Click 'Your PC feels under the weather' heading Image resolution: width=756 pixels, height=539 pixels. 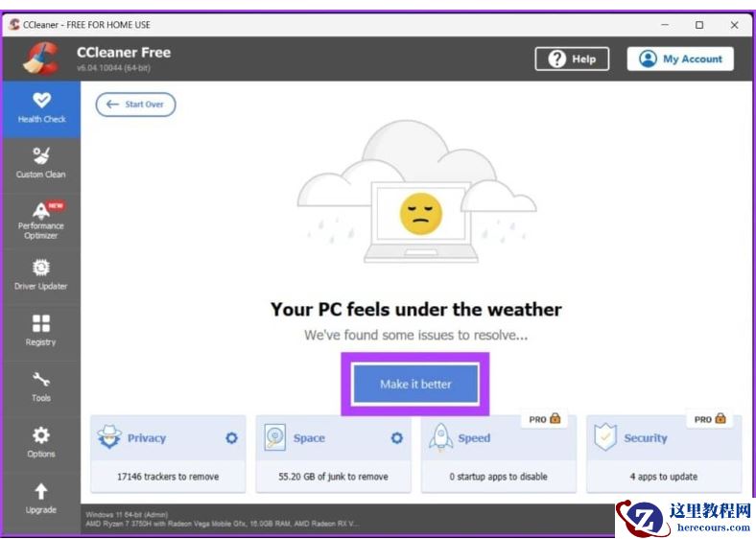[x=416, y=309]
